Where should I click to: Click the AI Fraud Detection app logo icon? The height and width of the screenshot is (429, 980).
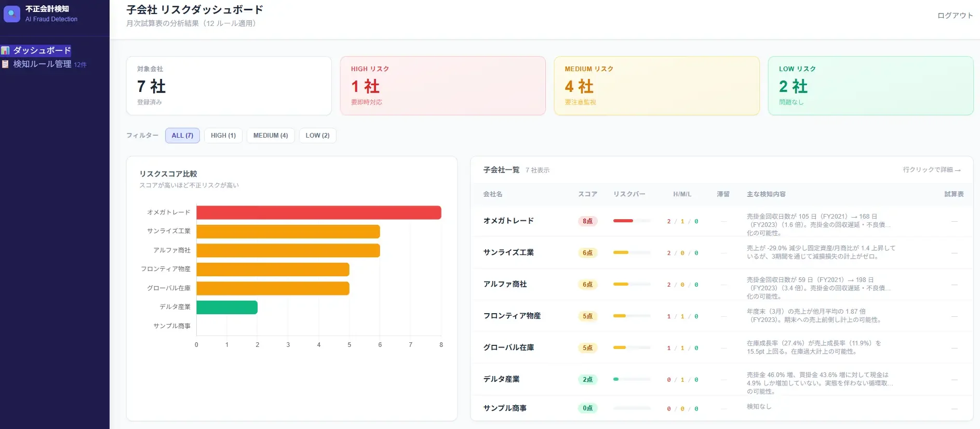pos(12,14)
